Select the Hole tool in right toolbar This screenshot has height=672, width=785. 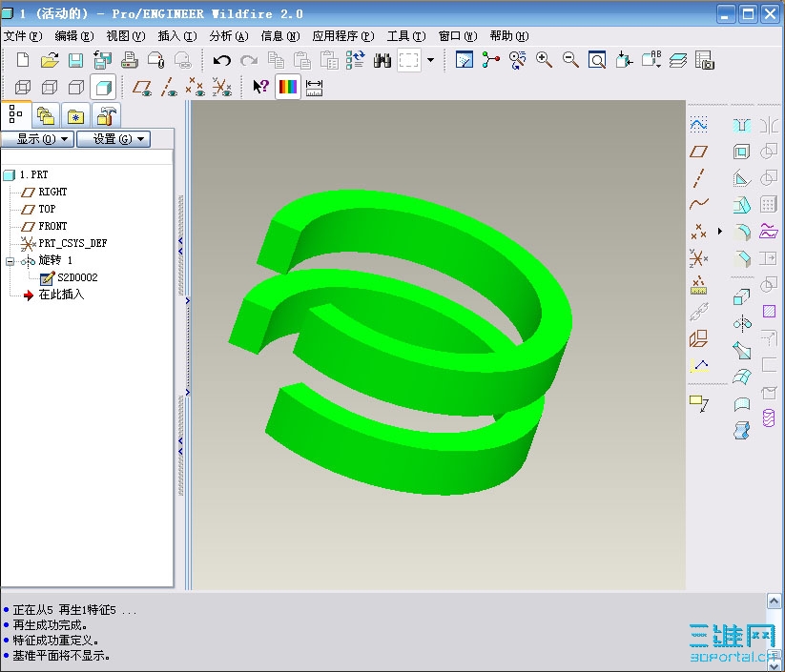coord(741,125)
